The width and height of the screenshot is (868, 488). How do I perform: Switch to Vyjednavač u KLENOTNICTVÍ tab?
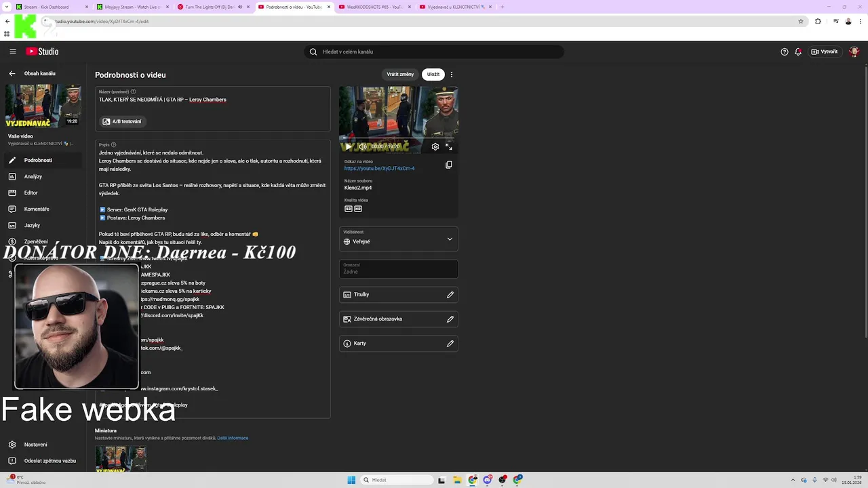pyautogui.click(x=456, y=7)
